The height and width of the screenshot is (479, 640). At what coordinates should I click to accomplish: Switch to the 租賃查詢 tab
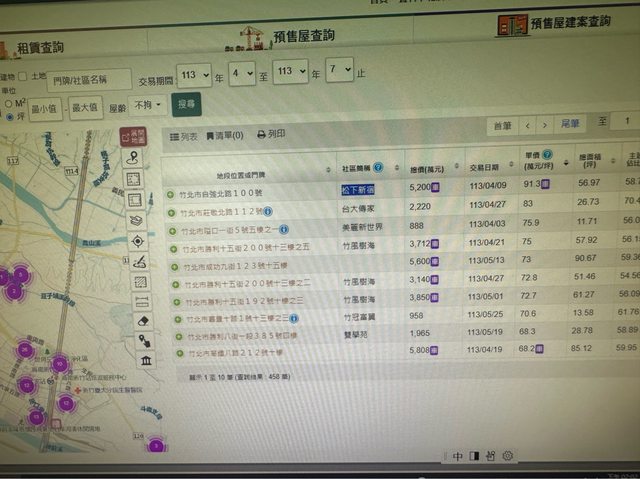coord(40,47)
